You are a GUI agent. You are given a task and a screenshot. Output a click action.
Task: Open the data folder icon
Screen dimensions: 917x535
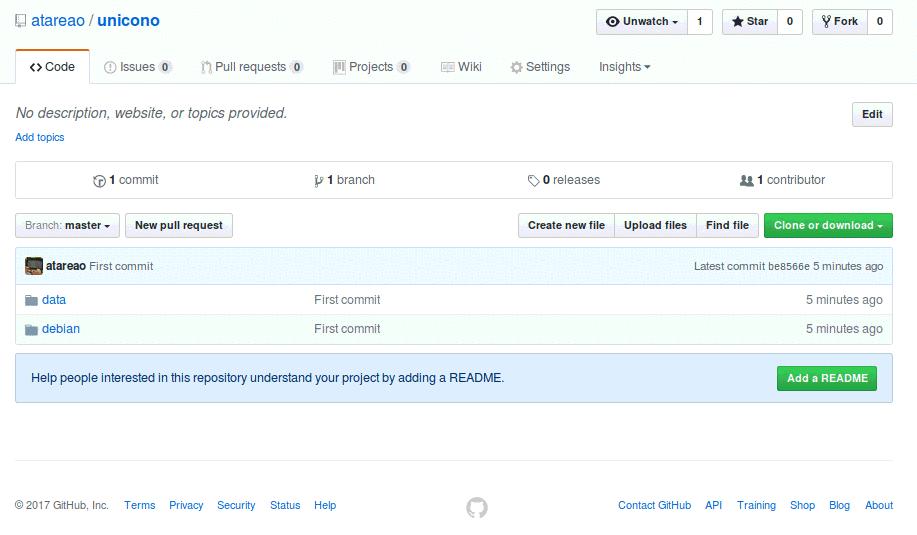coord(32,301)
